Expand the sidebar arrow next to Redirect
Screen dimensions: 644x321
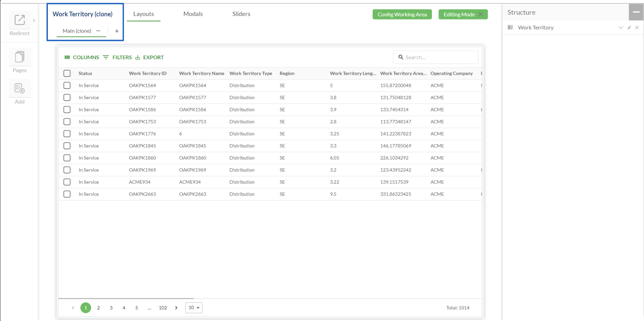coord(34,21)
